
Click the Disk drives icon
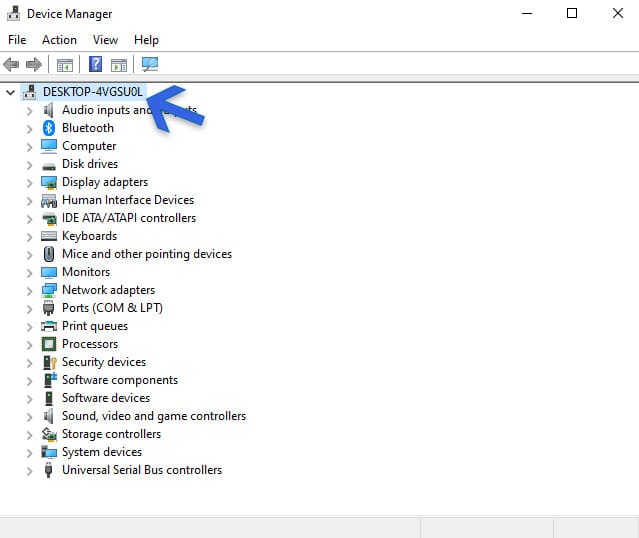[49, 166]
